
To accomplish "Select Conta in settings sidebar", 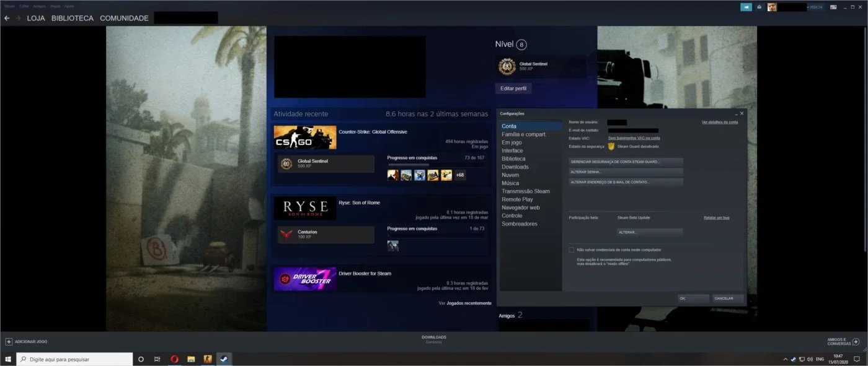I will click(x=531, y=126).
